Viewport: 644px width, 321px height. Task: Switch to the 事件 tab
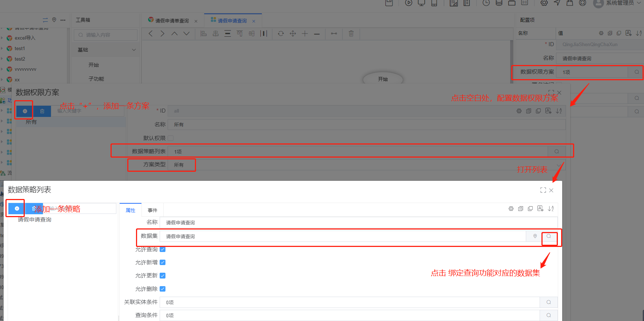pyautogui.click(x=152, y=210)
